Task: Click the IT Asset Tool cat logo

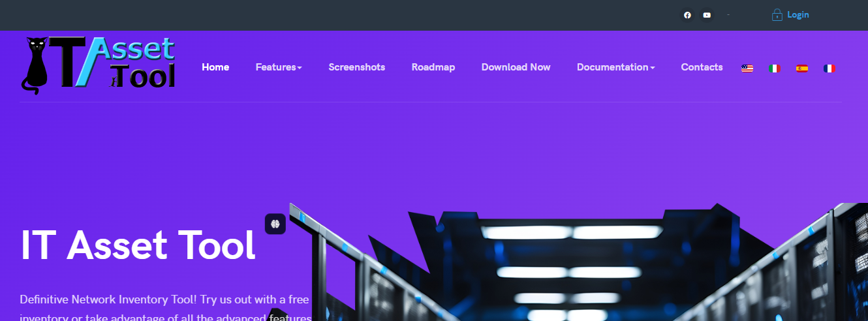Action: click(x=99, y=65)
